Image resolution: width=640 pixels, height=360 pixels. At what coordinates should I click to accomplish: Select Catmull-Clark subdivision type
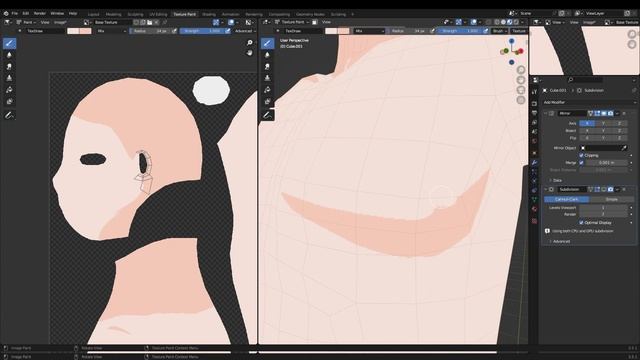567,199
